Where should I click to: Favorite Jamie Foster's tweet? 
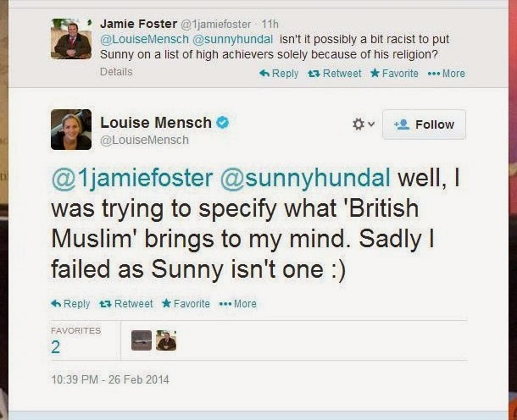(394, 74)
